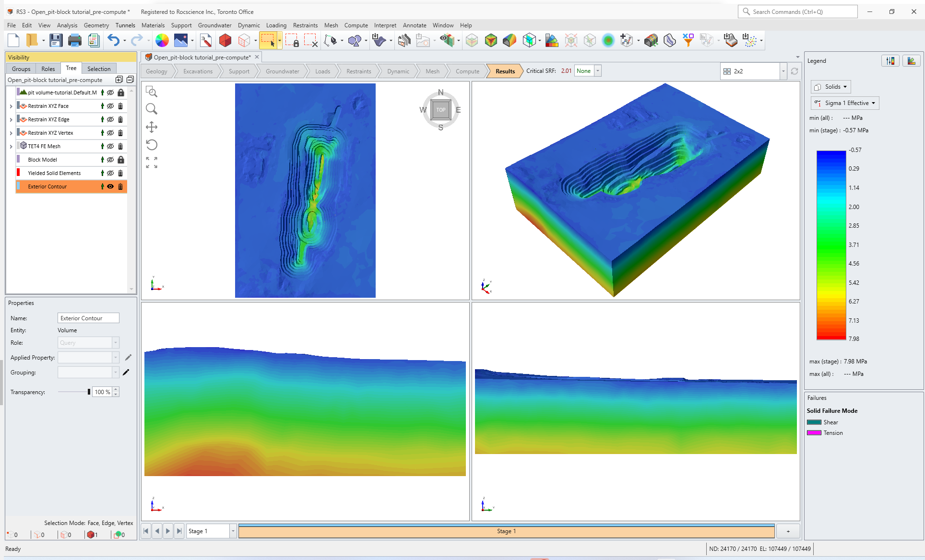Click the circular green-blue heat spot icon
Viewport: 925px width, 560px height.
pos(608,41)
